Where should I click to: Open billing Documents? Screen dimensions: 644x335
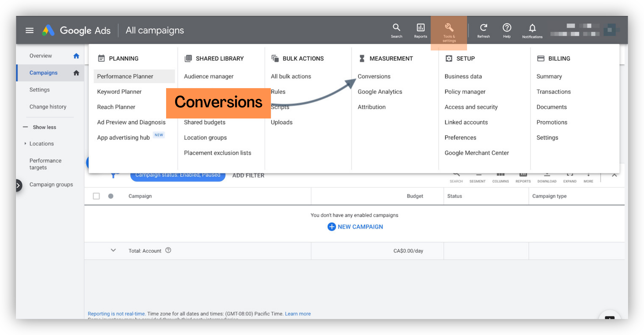tap(551, 107)
